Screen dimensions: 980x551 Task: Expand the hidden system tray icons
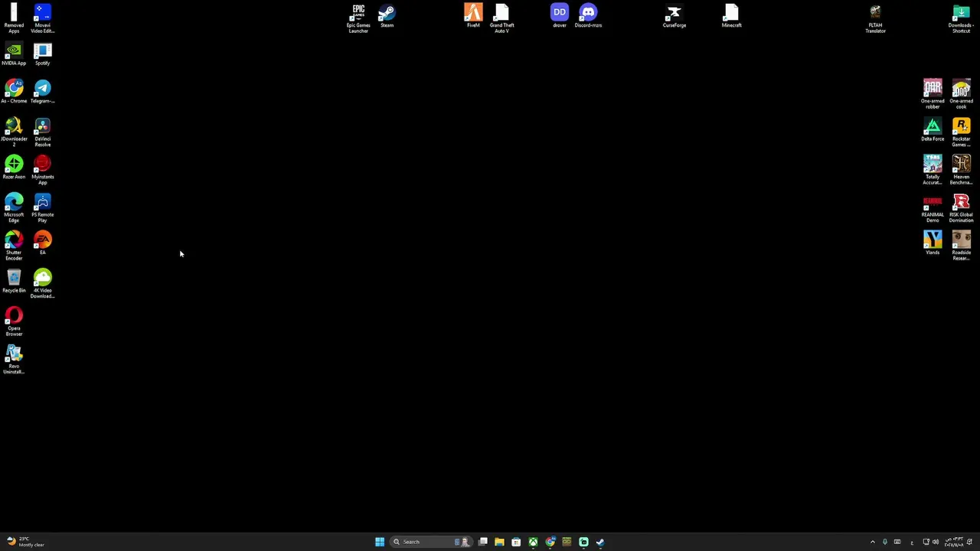(872, 542)
